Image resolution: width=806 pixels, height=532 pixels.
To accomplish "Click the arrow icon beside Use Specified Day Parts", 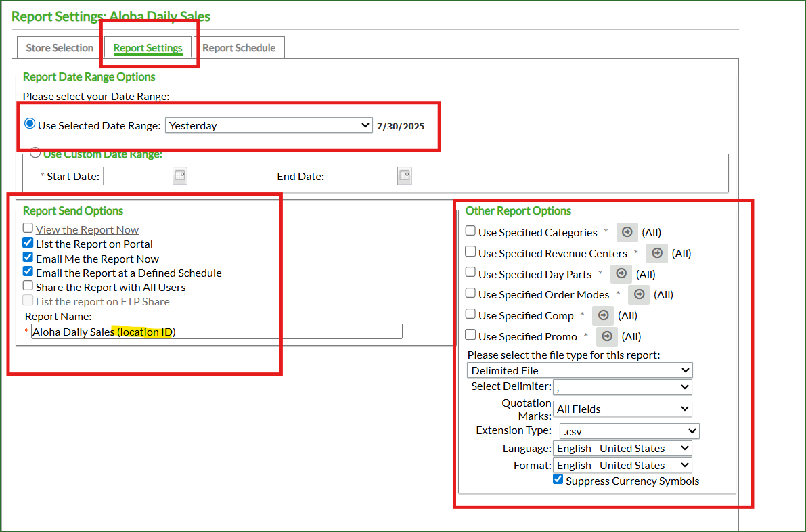I will (621, 274).
